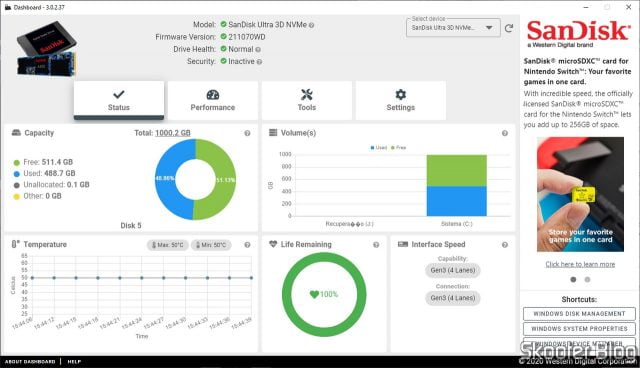Click the Used: 488.7 GB legend entry

click(44, 173)
